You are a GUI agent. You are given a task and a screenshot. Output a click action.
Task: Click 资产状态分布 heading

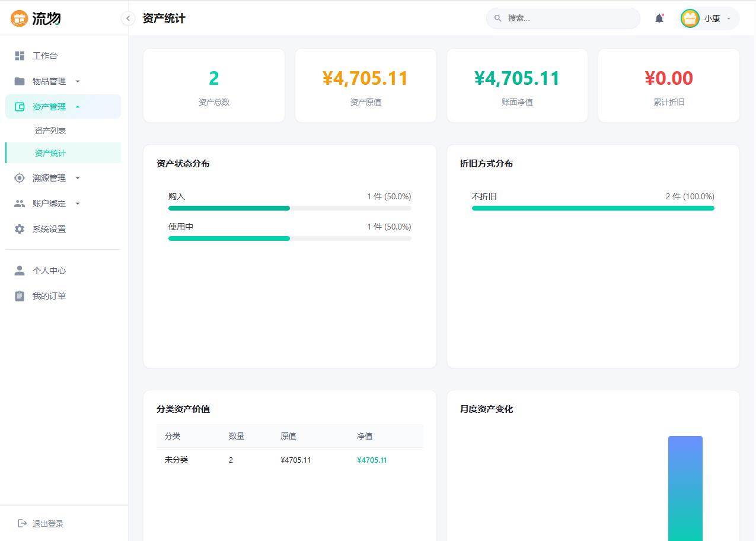pos(183,164)
